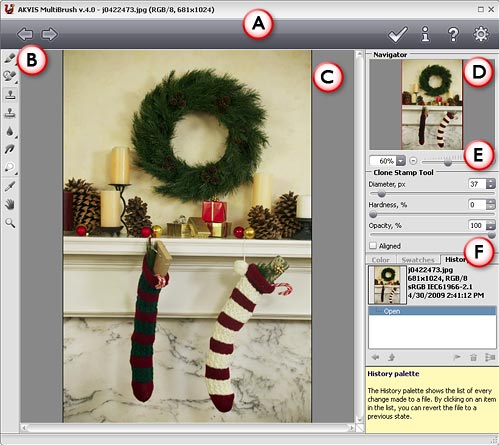Select the Hand pan tool

tap(10, 204)
